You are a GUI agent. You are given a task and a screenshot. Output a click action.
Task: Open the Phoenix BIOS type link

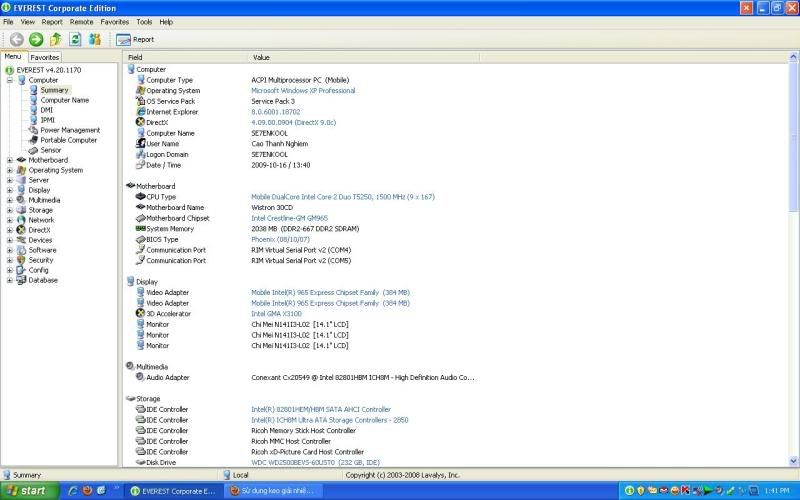(280, 239)
